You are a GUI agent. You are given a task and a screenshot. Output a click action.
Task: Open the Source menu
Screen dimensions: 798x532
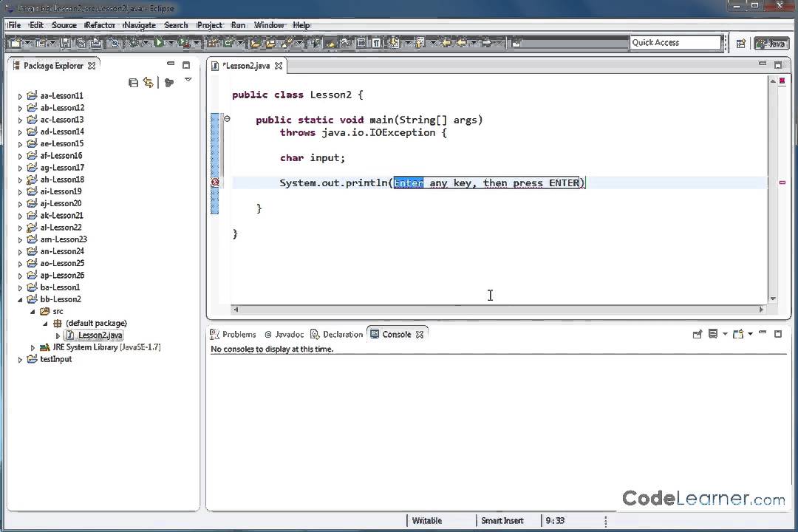64,25
